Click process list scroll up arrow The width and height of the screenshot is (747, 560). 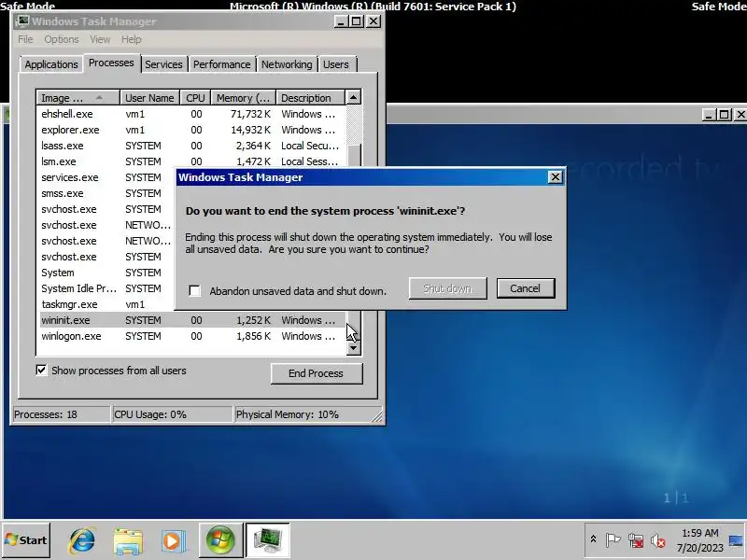pos(353,98)
